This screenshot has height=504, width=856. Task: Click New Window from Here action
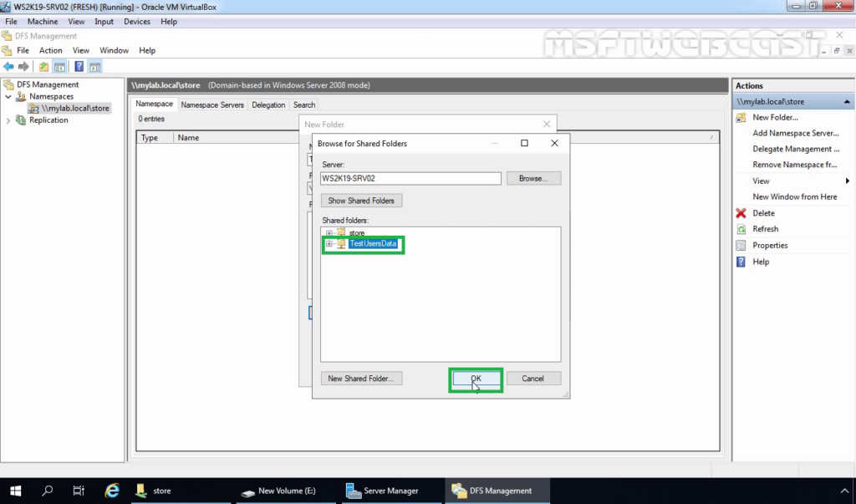click(794, 196)
